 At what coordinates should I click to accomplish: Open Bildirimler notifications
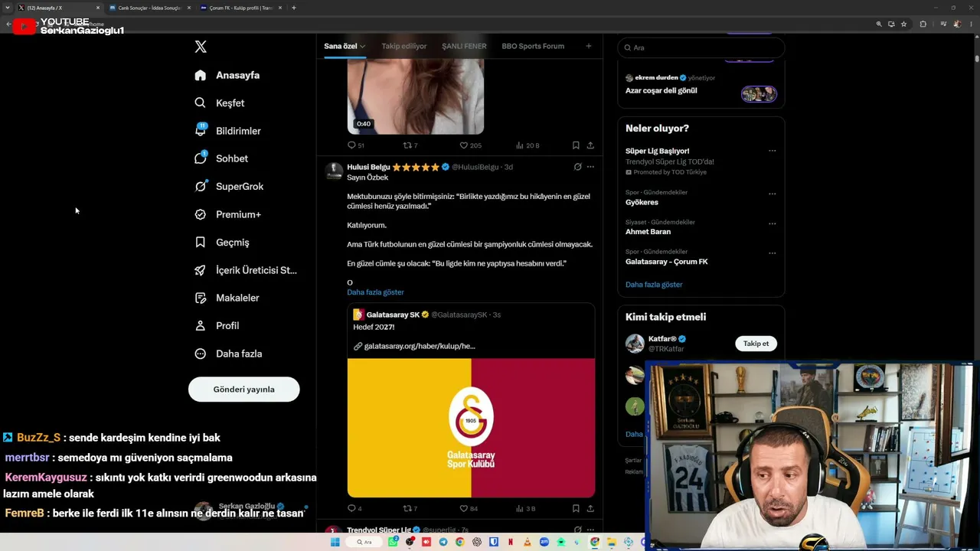point(227,131)
